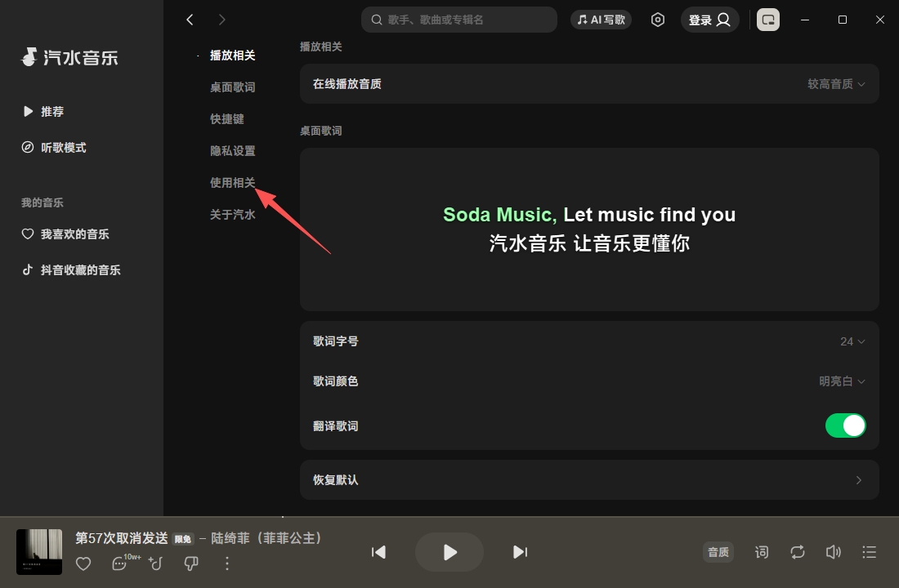The image size is (899, 588).
Task: Click 恢复默认 to restore defaults
Action: (589, 480)
